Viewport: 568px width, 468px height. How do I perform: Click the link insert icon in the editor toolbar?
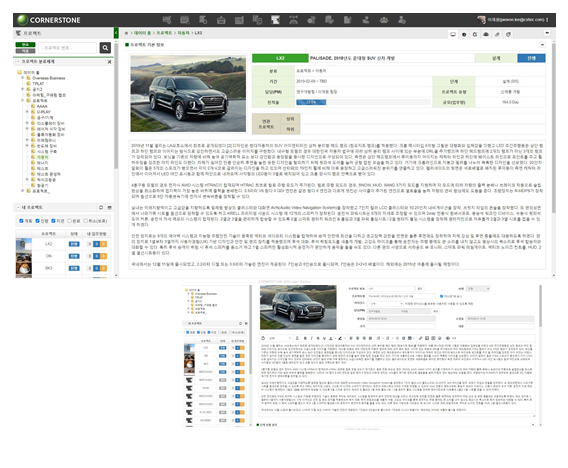420,338
